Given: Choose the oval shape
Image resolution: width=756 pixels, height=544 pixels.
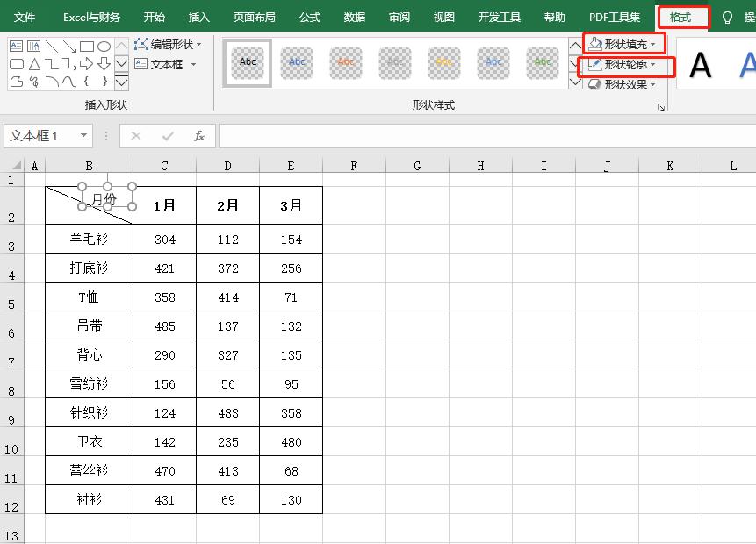Looking at the screenshot, I should (104, 47).
